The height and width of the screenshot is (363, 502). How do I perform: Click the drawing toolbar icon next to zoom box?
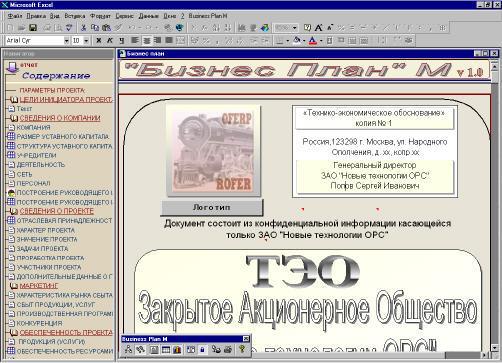[265, 28]
